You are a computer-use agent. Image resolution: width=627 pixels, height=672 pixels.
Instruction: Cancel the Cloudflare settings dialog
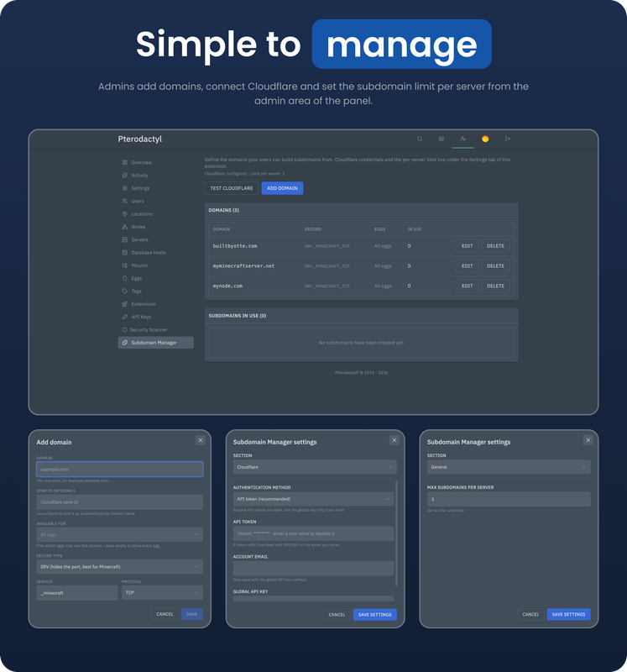tap(337, 615)
